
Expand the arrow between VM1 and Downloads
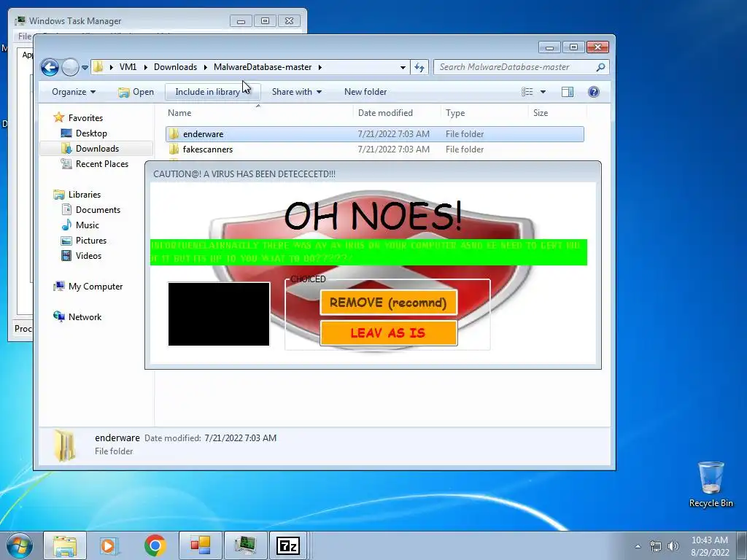coord(146,67)
